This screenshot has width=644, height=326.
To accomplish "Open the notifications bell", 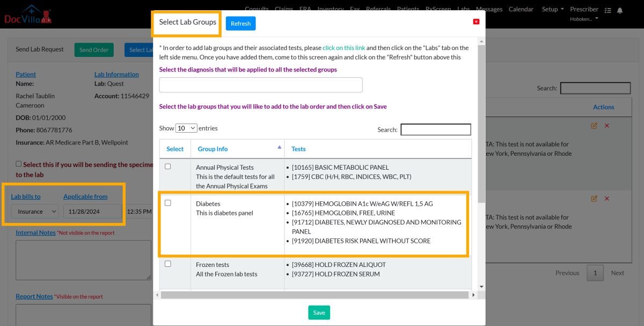I will click(620, 10).
